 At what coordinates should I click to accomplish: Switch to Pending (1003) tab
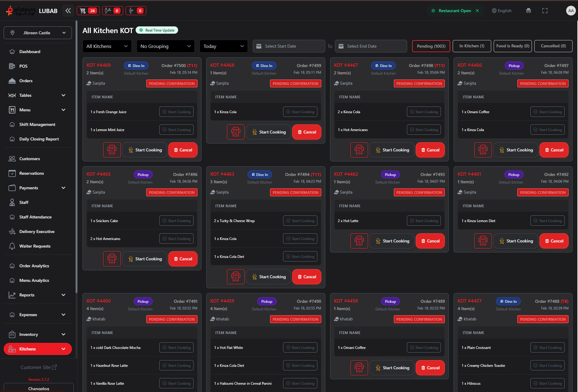pyautogui.click(x=431, y=46)
